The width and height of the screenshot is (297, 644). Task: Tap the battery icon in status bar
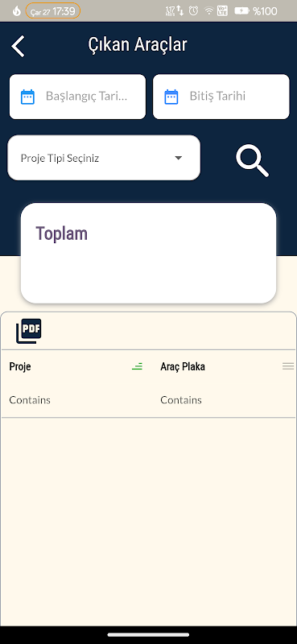(242, 11)
